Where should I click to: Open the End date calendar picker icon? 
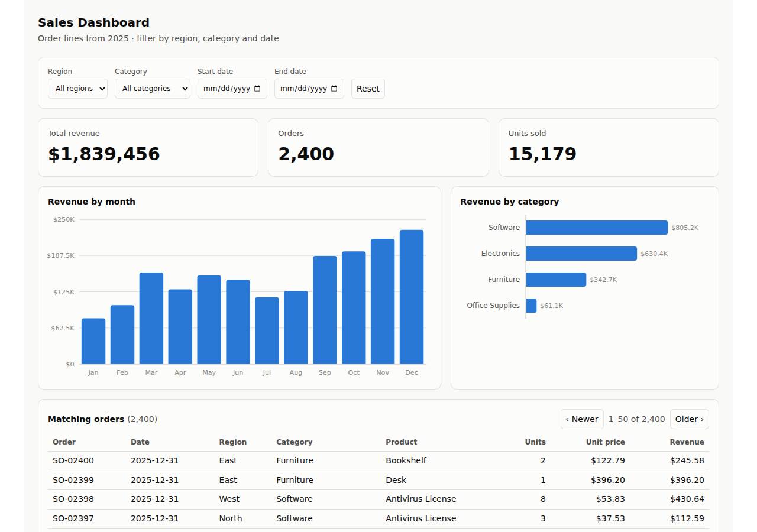click(x=334, y=89)
